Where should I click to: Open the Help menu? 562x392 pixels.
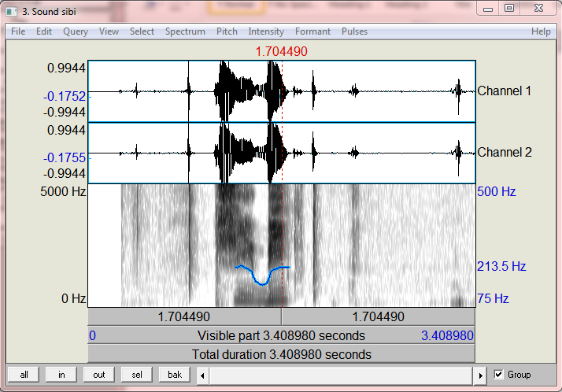click(541, 31)
